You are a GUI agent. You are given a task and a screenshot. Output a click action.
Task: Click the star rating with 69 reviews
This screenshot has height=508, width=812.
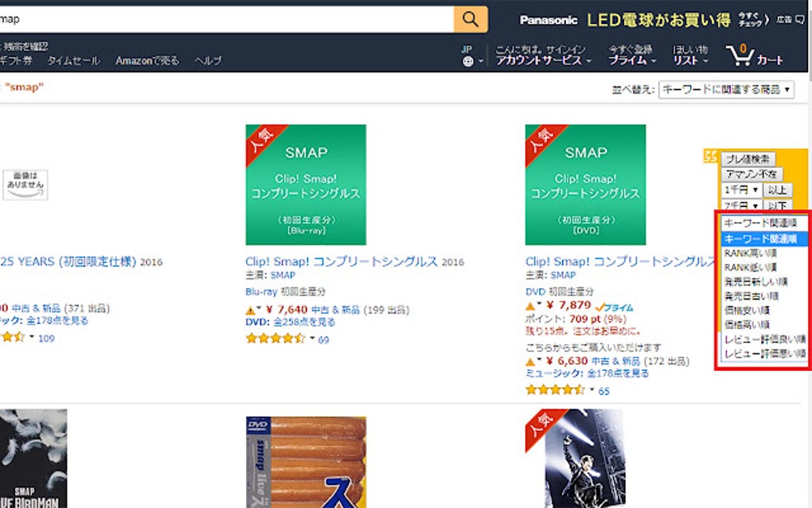tap(275, 339)
